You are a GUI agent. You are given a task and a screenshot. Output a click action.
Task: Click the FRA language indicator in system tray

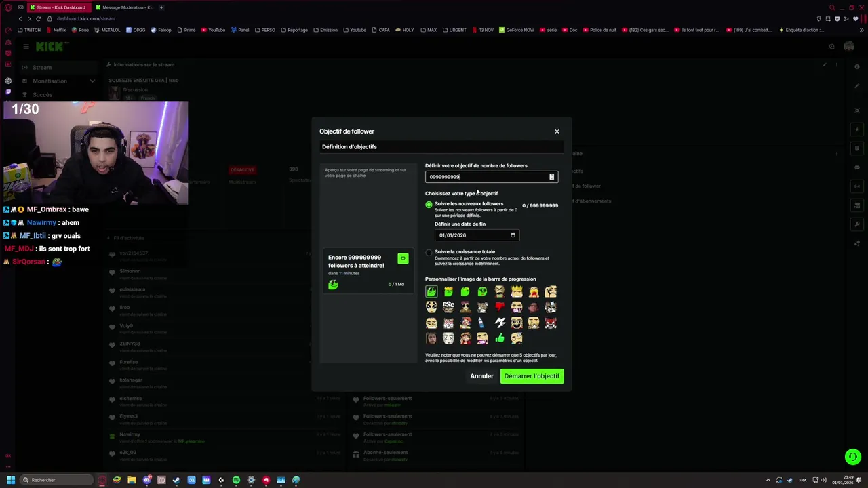point(803,480)
